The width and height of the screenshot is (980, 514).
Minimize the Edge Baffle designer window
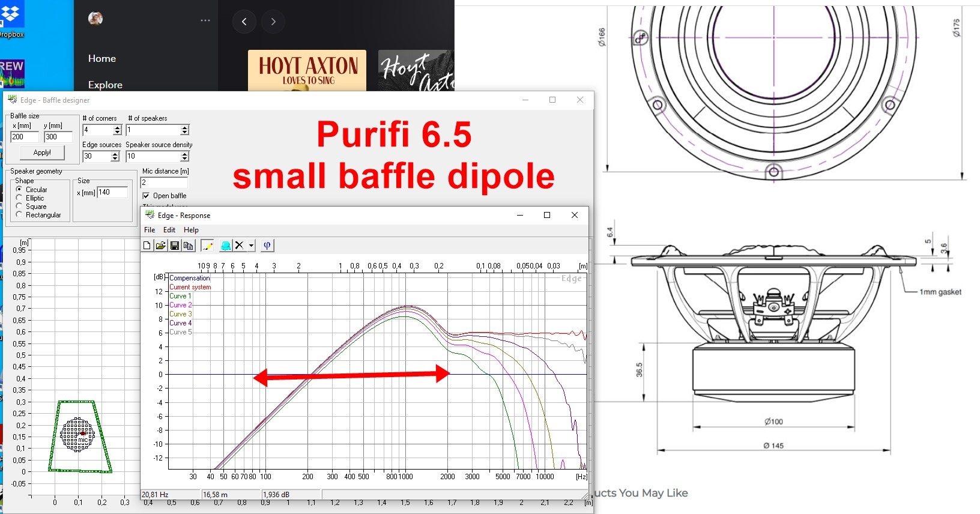pos(525,100)
